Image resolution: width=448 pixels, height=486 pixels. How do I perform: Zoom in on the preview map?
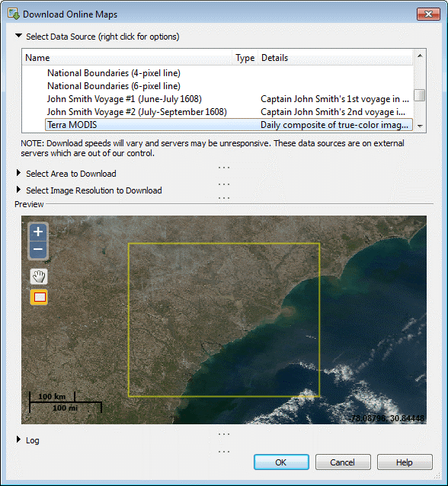pos(38,232)
